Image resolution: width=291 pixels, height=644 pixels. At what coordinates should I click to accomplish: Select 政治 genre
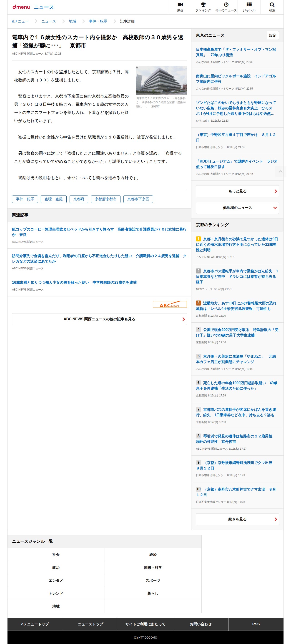tap(56, 567)
